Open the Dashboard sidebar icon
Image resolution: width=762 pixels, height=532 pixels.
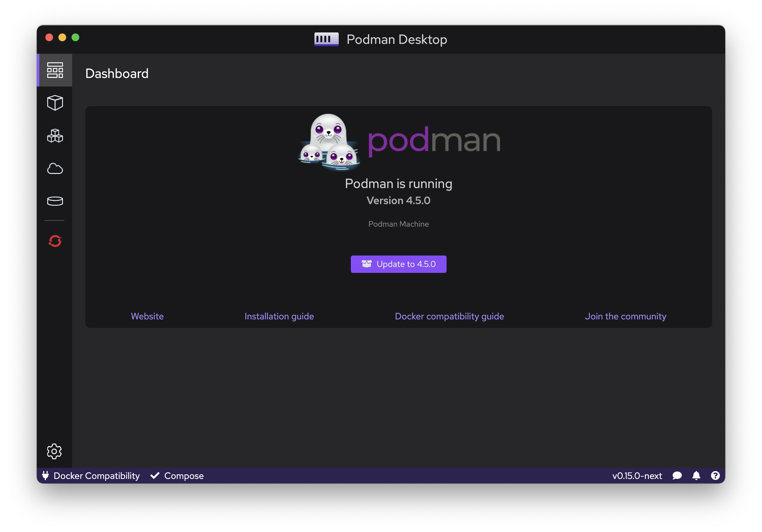coord(55,70)
